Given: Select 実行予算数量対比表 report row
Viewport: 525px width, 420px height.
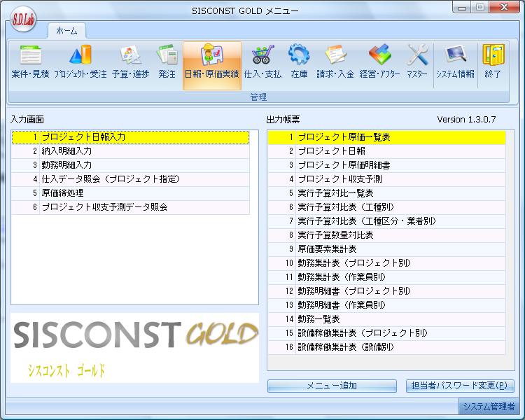Looking at the screenshot, I should coord(386,235).
